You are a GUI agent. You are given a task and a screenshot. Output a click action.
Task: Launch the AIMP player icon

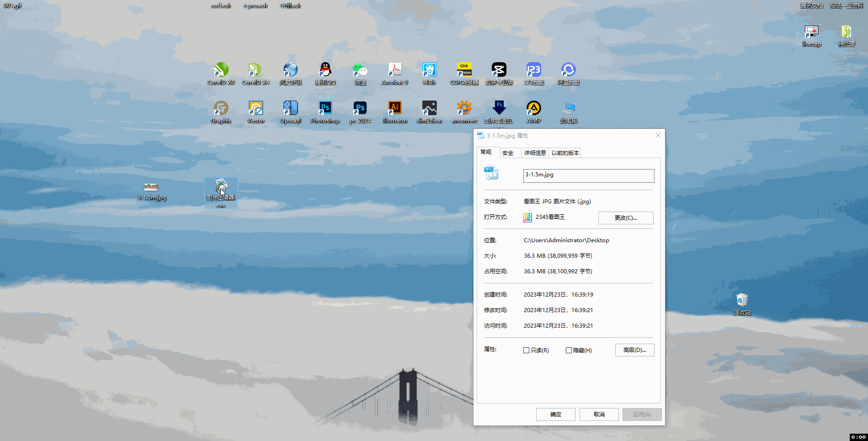534,112
